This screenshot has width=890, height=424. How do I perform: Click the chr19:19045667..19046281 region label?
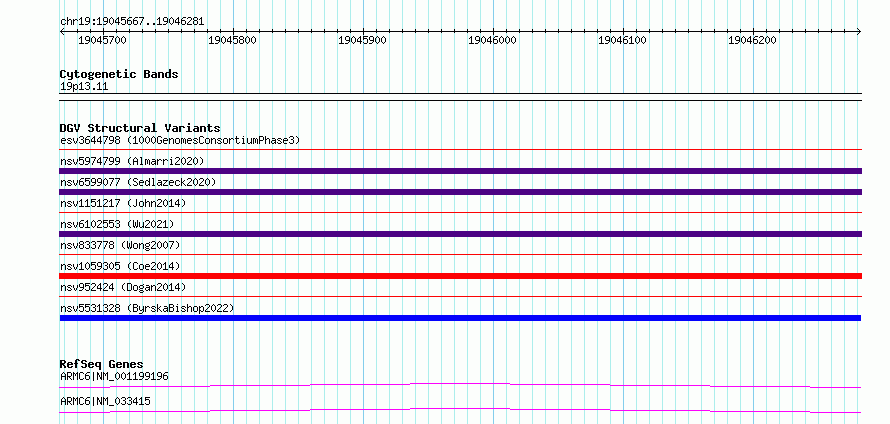click(x=132, y=22)
